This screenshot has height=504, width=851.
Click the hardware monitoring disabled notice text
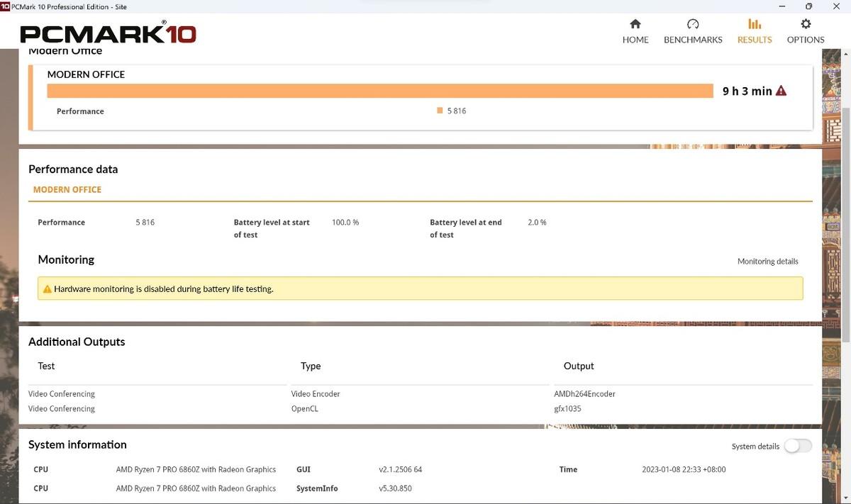[164, 289]
